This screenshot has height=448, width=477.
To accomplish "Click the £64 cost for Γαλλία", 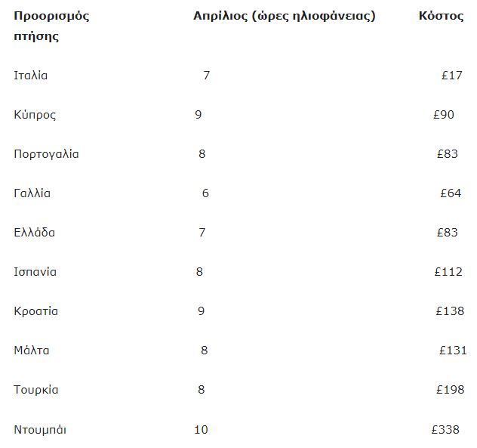I will 451,193.
